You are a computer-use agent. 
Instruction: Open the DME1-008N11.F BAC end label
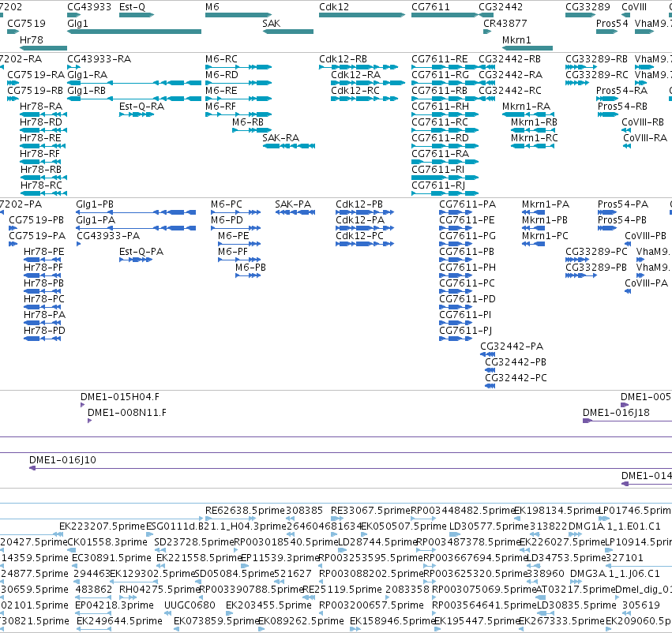127,413
